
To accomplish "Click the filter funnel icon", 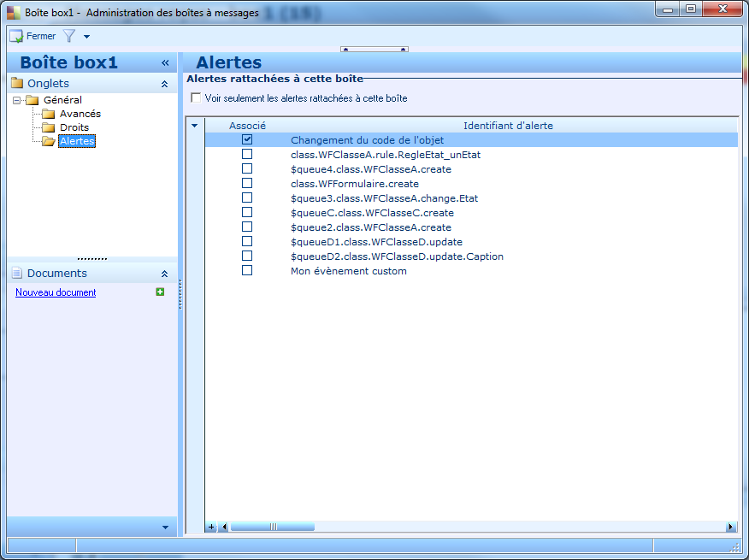I will (x=70, y=37).
